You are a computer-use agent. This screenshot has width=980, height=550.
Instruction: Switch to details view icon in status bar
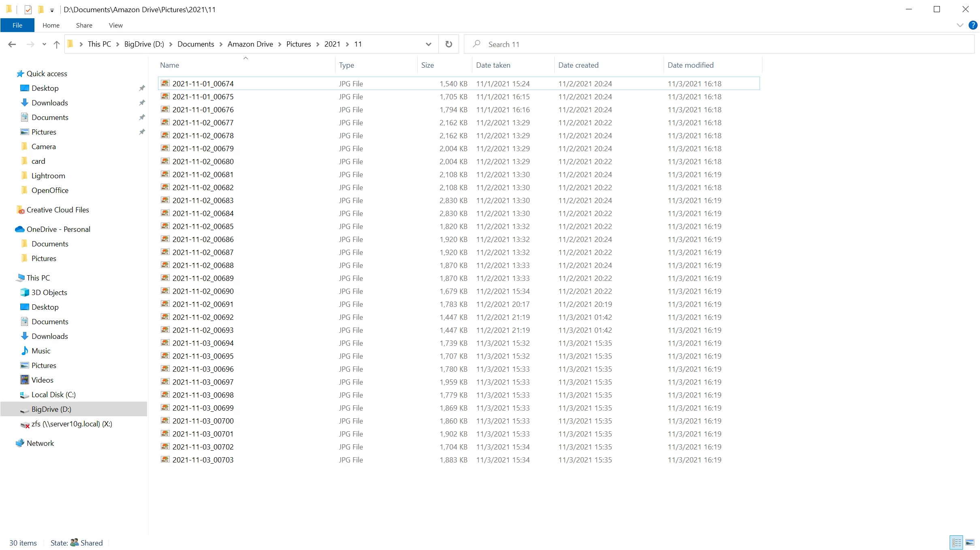pos(957,542)
